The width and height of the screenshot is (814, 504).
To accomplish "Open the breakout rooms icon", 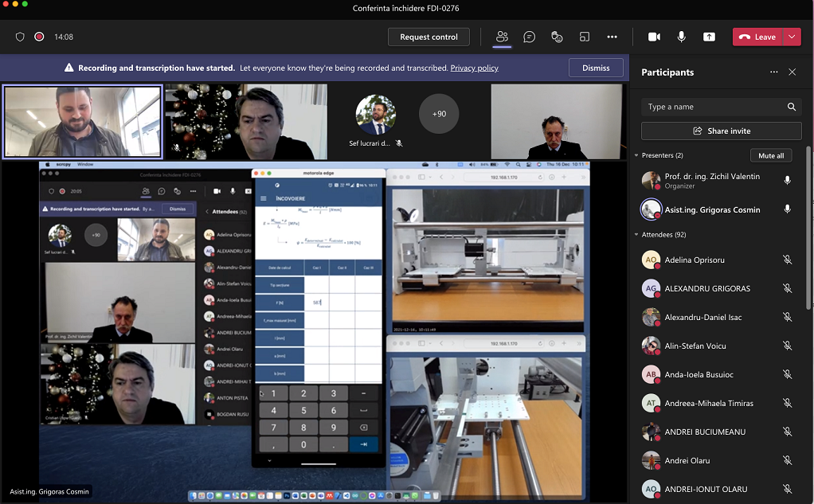I will click(x=584, y=37).
